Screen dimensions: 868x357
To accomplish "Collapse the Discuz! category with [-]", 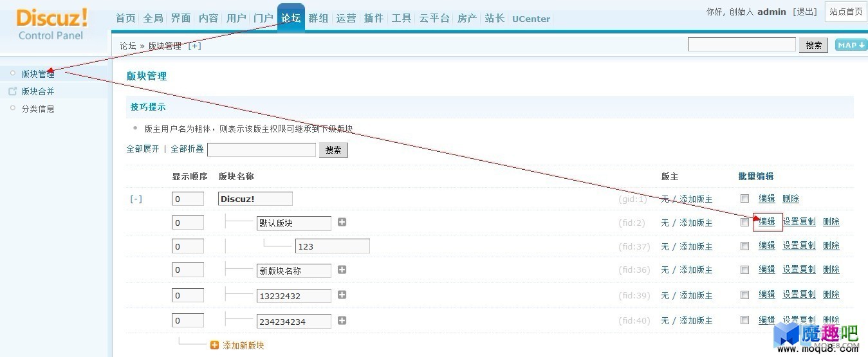I will click(136, 199).
